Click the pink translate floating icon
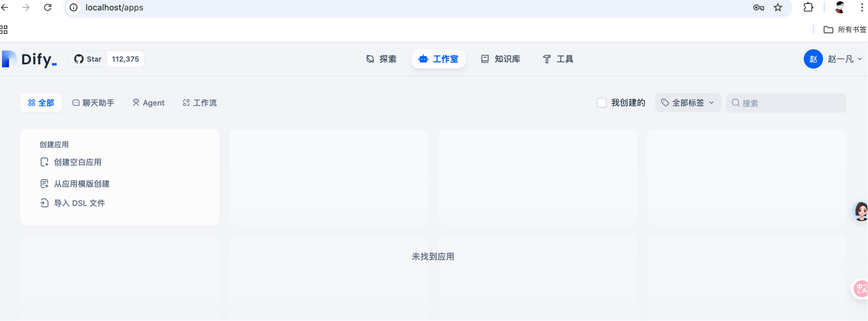868x321 pixels. [860, 289]
